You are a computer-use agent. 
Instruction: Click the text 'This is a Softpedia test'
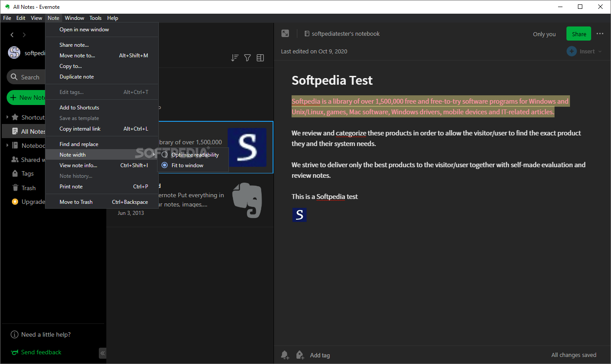(x=325, y=197)
